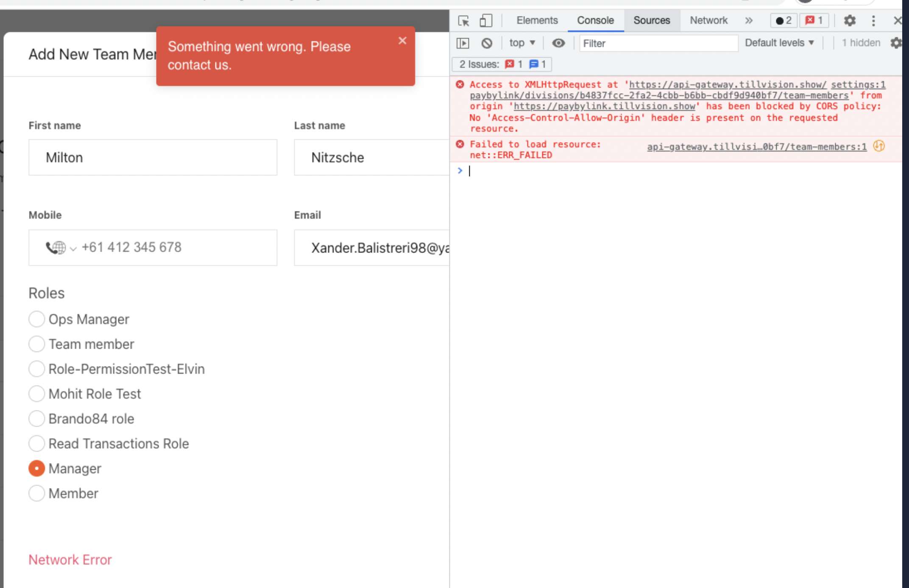The height and width of the screenshot is (588, 909).
Task: Expand the country code chevron for the phone number
Action: point(73,248)
